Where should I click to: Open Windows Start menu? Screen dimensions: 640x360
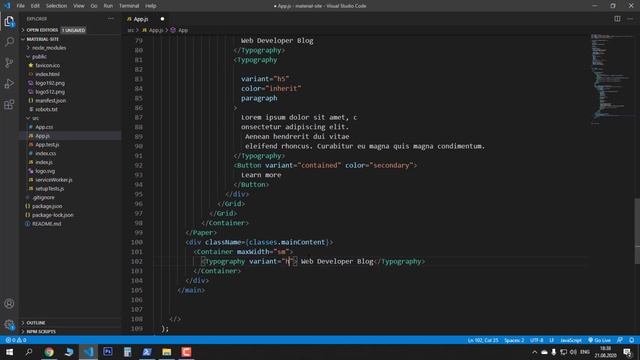[x=9, y=352]
